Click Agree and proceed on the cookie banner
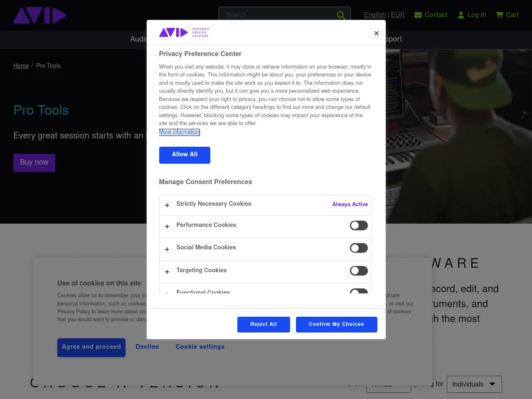This screenshot has height=399, width=532. (91, 347)
